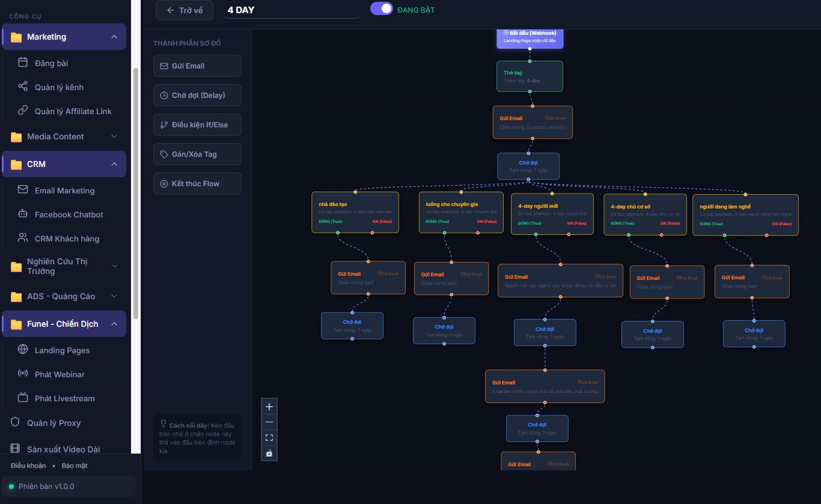
Task: Select the "4-day chủ cơ sở" condition node
Action: coord(645,214)
